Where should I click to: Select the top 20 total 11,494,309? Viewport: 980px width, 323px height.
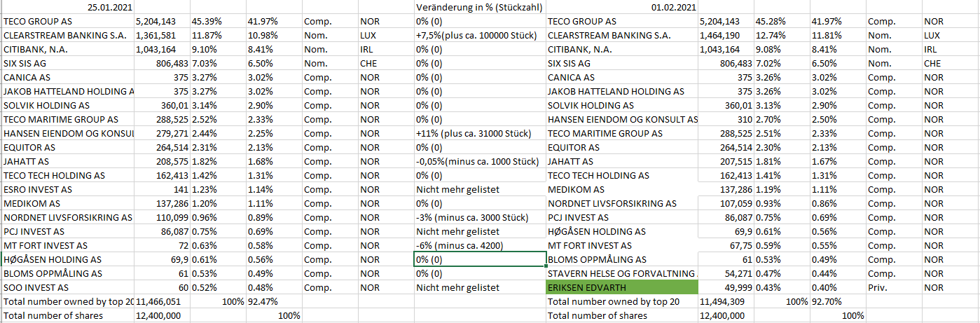point(726,302)
